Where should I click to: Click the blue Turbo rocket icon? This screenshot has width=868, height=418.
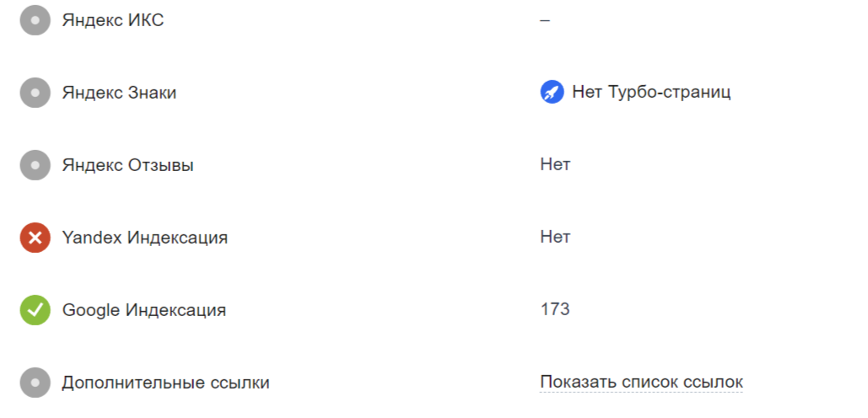(552, 93)
